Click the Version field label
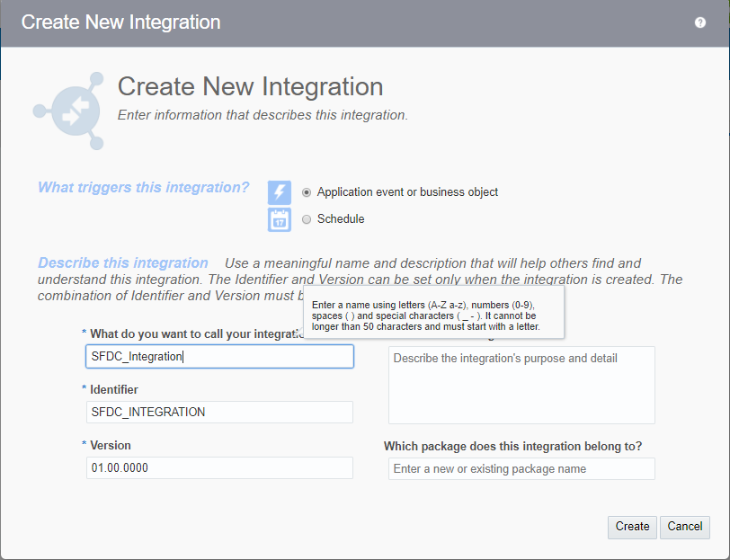The height and width of the screenshot is (560, 730). (111, 446)
